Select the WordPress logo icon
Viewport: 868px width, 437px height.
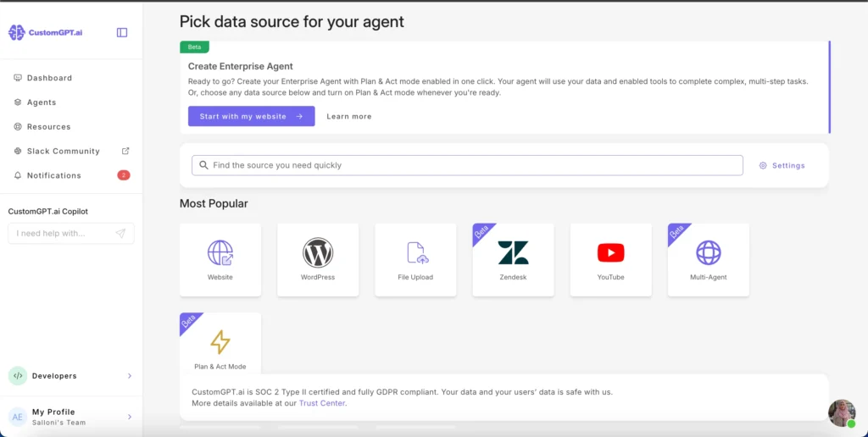[318, 252]
